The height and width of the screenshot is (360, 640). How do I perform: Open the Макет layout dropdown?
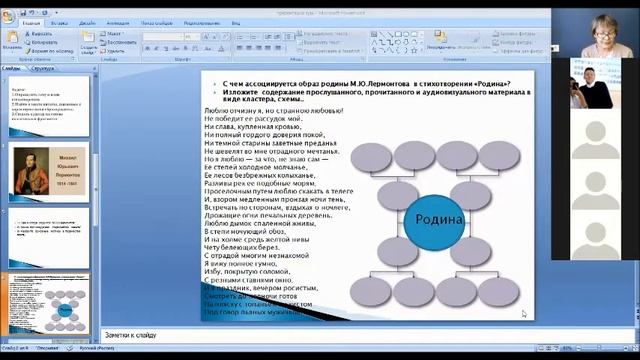pos(112,34)
